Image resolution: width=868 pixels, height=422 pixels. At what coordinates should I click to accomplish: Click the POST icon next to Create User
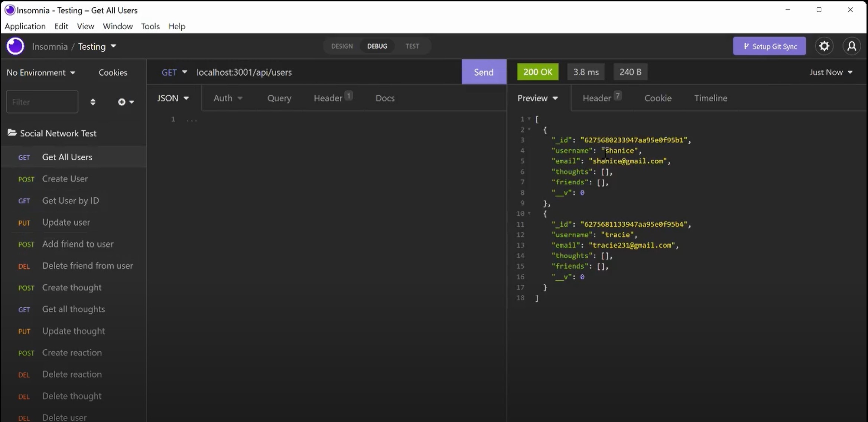(26, 179)
